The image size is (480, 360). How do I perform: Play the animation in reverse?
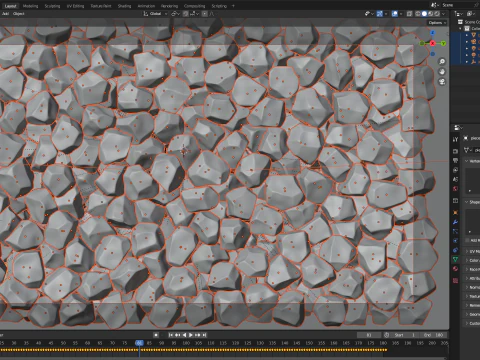point(184,335)
